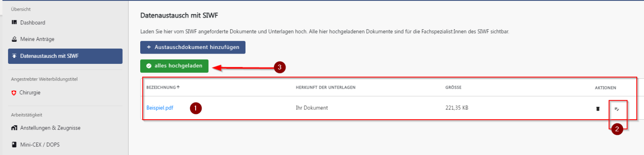644x155 pixels.
Task: Click the Grösse column header
Action: 453,87
